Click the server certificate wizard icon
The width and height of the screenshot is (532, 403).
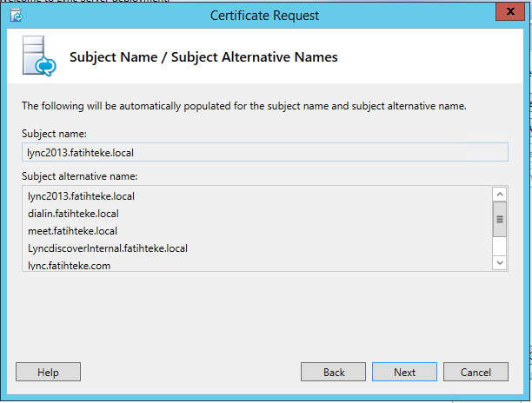point(38,56)
